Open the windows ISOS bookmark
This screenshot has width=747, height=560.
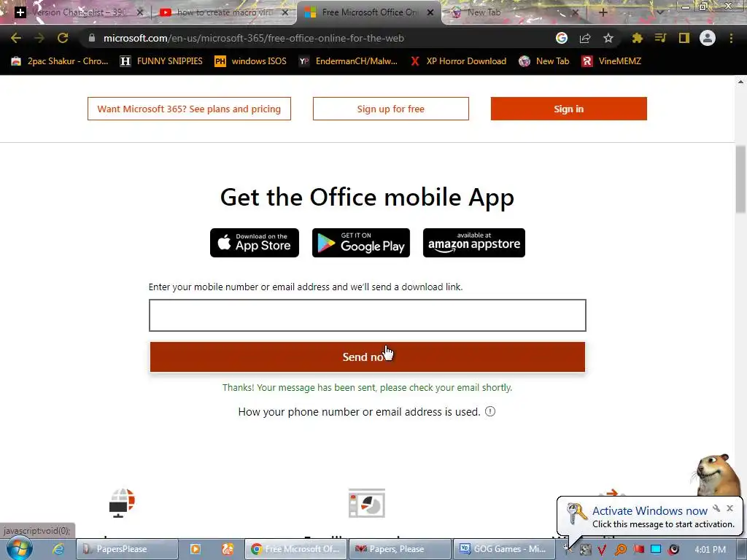[x=251, y=61]
